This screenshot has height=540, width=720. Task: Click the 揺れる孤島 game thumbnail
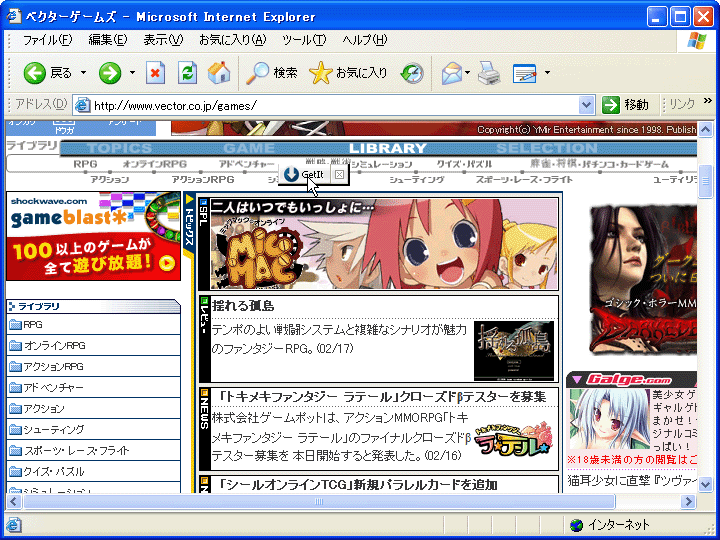pyautogui.click(x=514, y=351)
